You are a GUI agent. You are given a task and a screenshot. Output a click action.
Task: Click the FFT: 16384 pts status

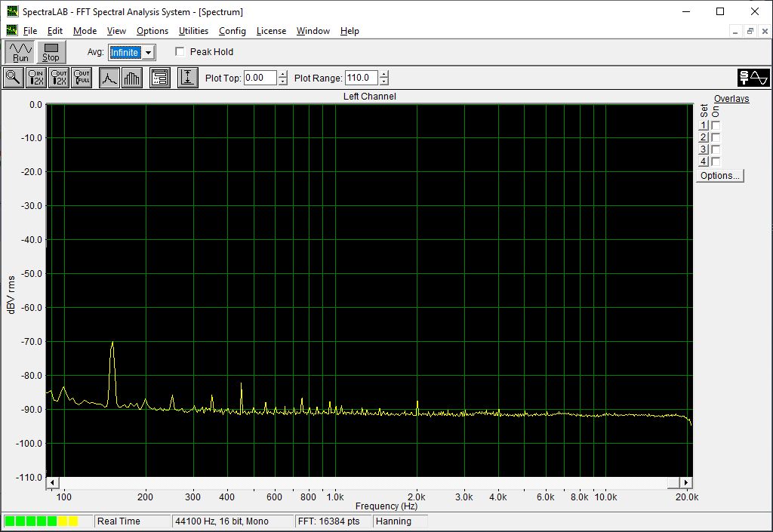click(334, 521)
